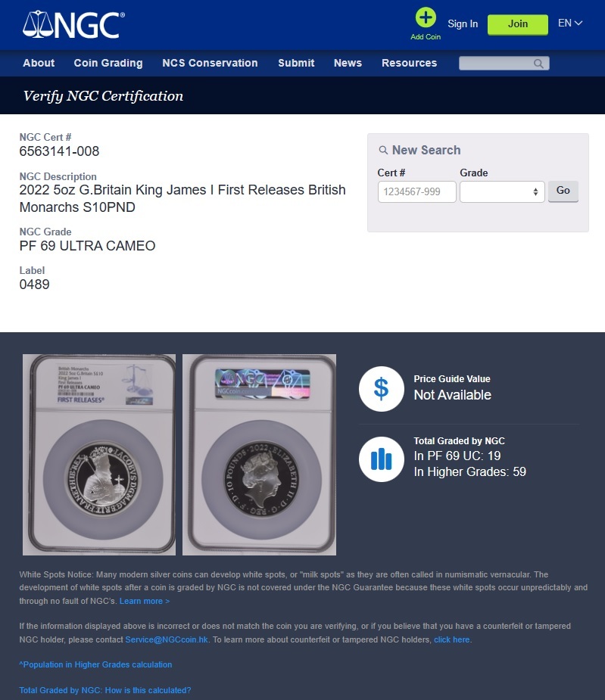Click the green Join button

(x=517, y=24)
